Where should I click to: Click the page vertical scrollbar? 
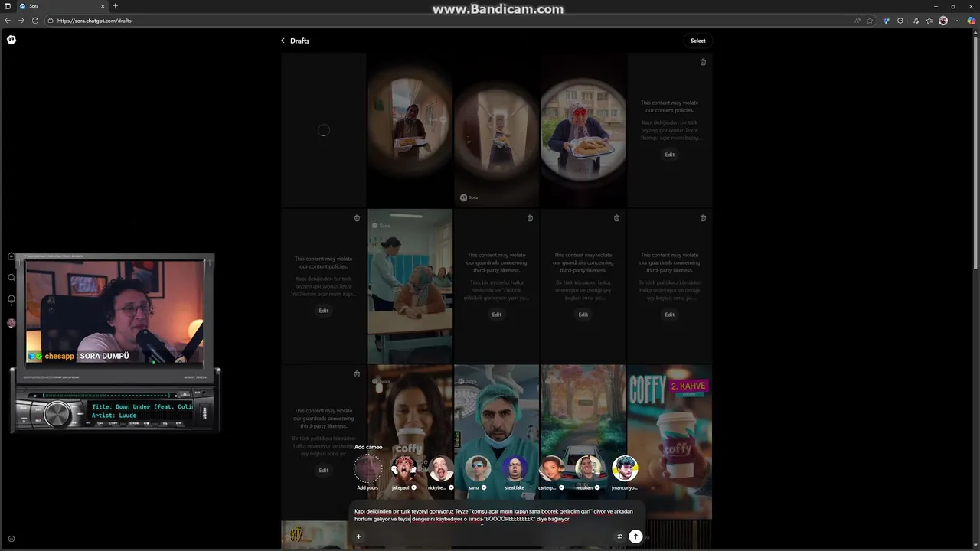pos(975,153)
